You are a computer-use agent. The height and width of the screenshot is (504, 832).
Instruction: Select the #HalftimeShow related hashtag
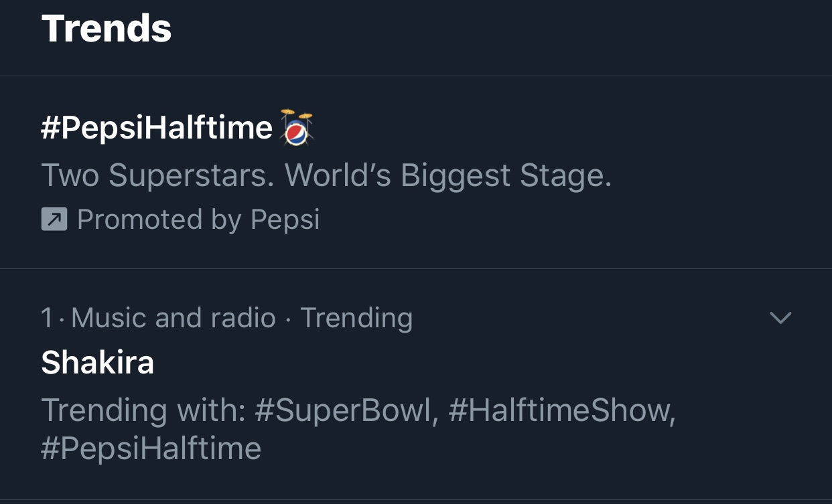[x=561, y=410]
